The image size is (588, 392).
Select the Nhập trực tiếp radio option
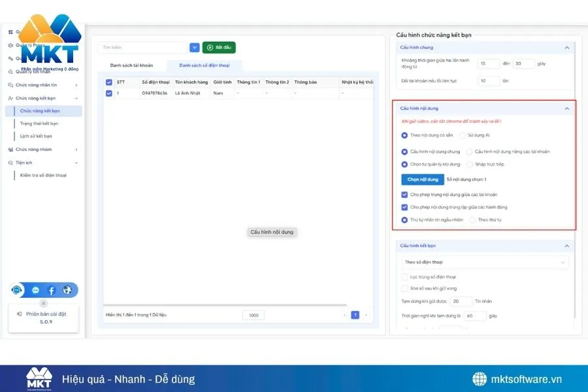click(470, 165)
